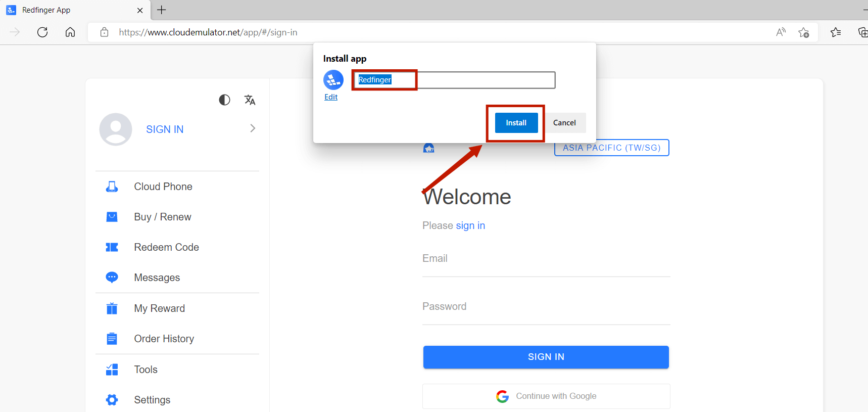Add this page to favorites

pos(803,32)
